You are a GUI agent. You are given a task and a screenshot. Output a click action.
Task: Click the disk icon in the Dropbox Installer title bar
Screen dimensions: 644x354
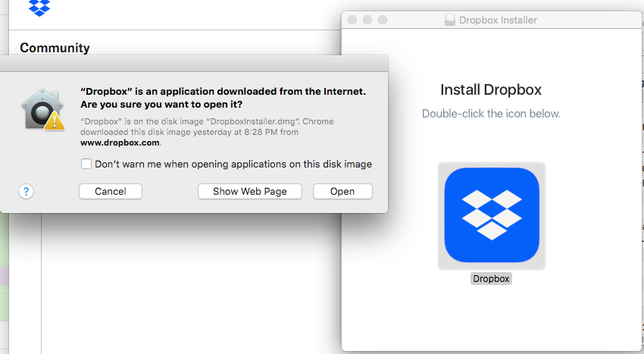450,20
